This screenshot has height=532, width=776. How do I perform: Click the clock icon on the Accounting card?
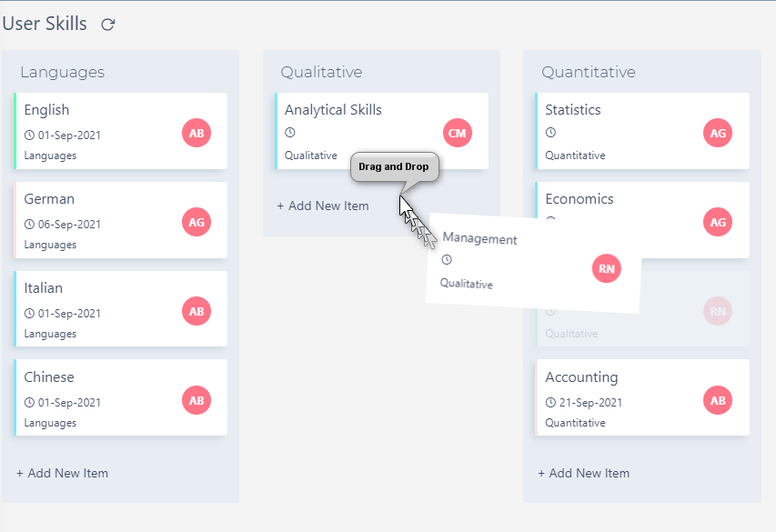[550, 401]
